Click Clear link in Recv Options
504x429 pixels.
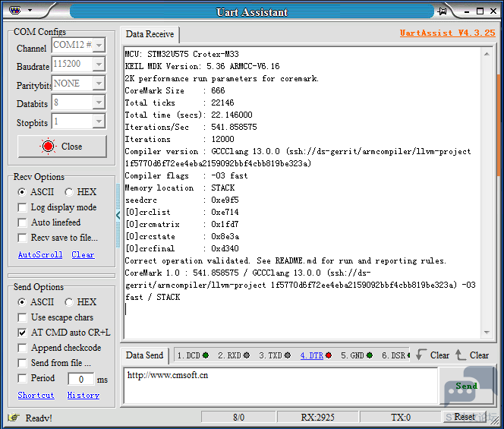pos(83,254)
